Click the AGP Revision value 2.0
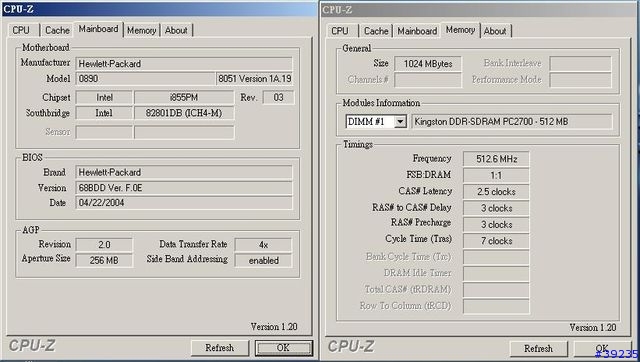Image resolution: width=640 pixels, height=362 pixels. tap(104, 245)
